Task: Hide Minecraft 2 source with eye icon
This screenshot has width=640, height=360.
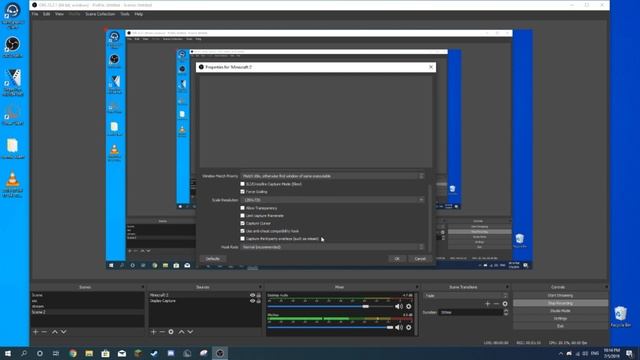Action: click(252, 295)
